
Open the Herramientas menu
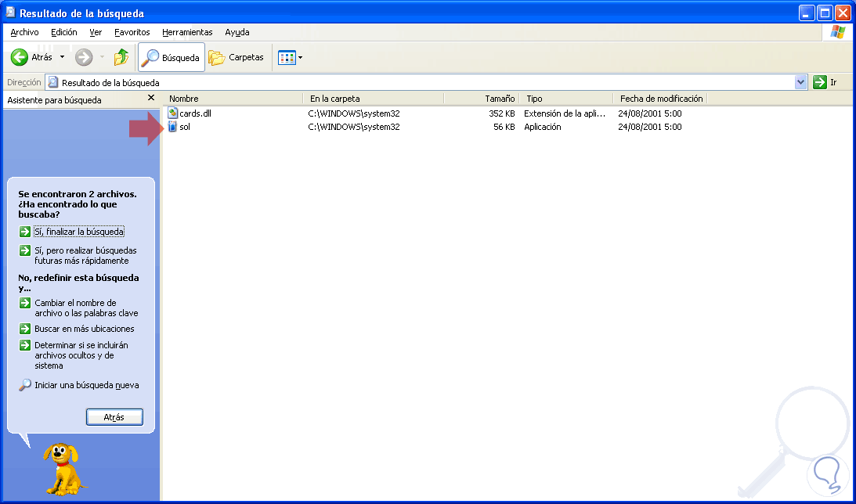point(187,32)
